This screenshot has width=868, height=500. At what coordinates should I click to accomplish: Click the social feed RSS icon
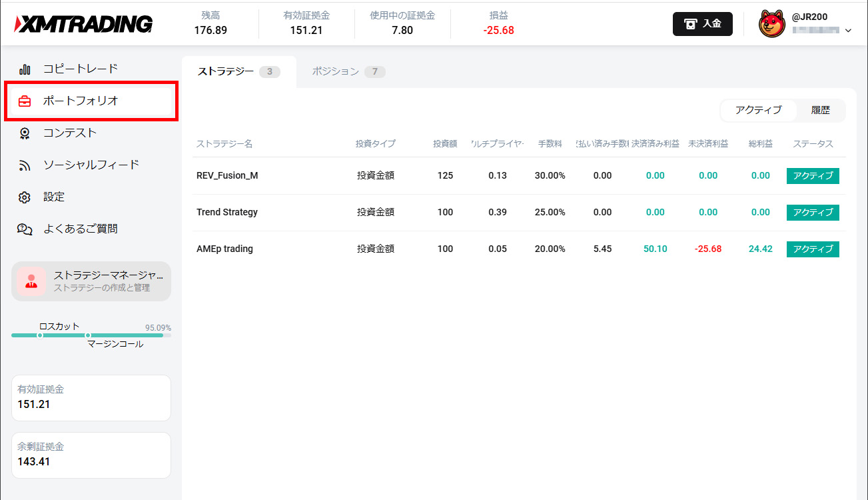[25, 165]
